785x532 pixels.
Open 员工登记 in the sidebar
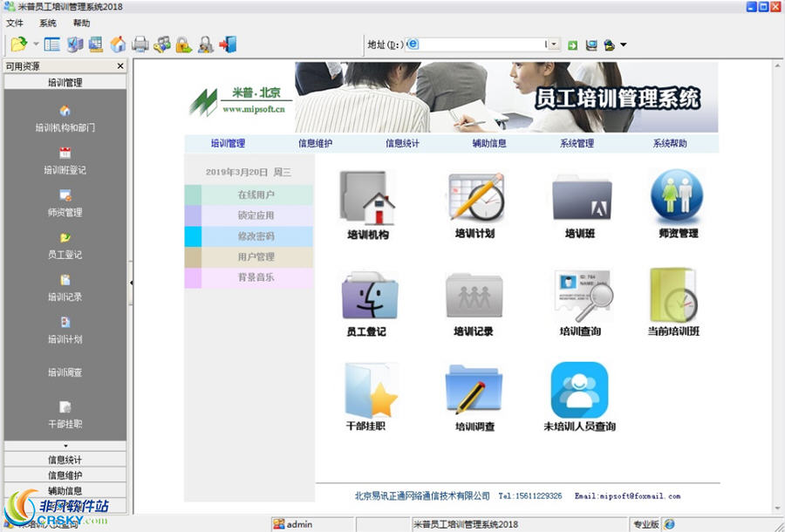coord(65,246)
